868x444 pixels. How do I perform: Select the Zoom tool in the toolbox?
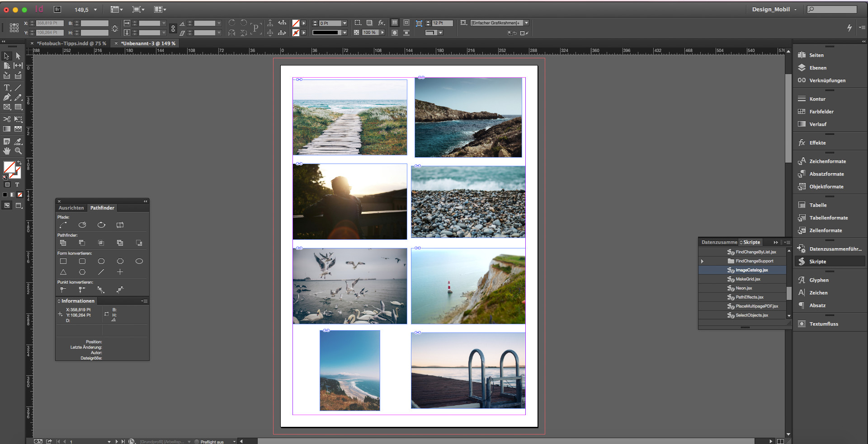tap(19, 151)
